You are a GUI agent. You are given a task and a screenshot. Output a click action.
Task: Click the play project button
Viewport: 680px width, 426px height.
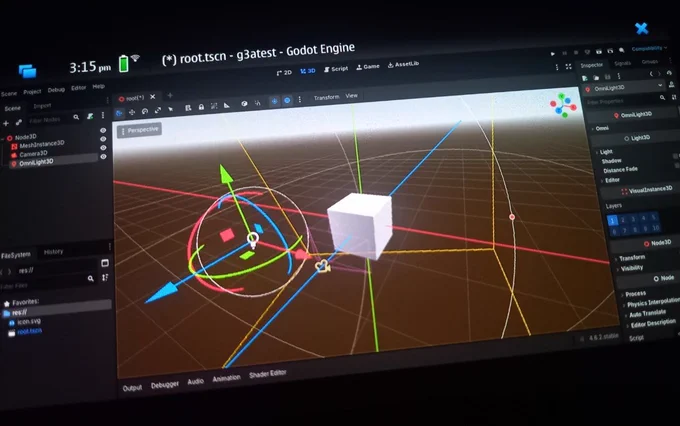click(552, 54)
